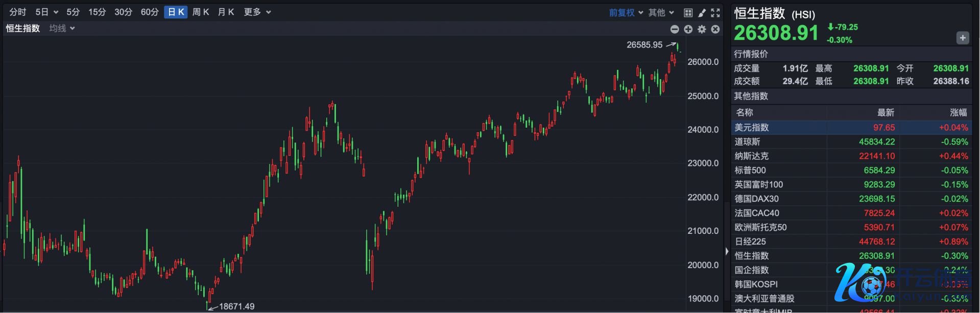Add HSI to watchlist with plus button
The width and height of the screenshot is (980, 313).
[962, 38]
